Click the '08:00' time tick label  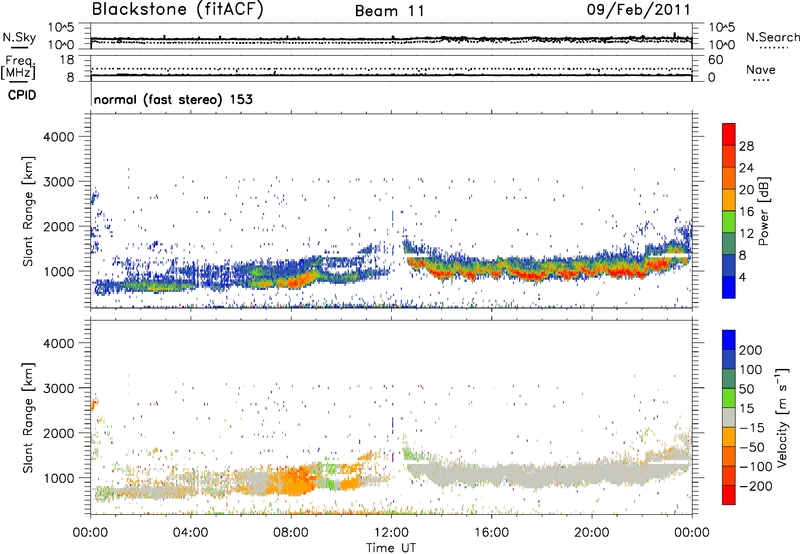click(291, 533)
